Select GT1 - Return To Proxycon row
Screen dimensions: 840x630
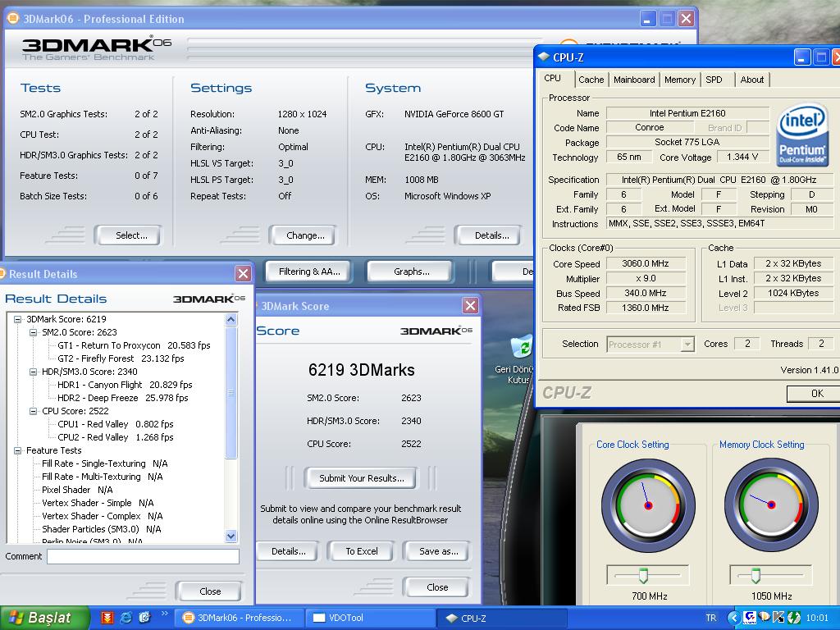pyautogui.click(x=134, y=345)
